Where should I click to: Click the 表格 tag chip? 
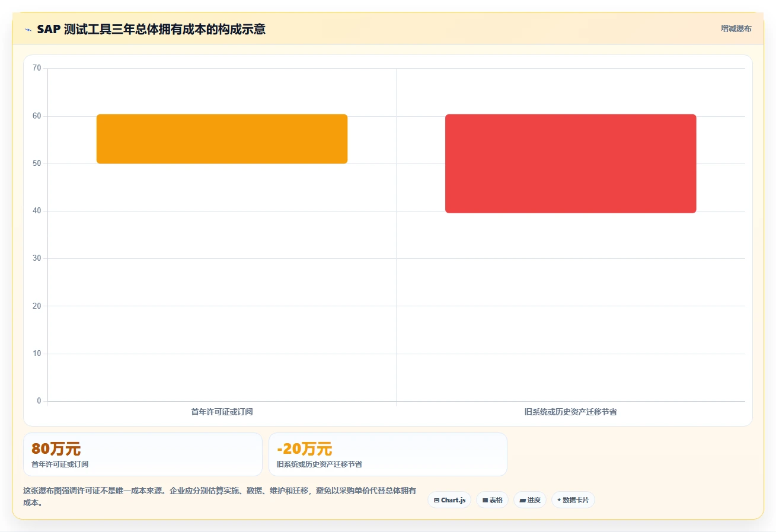pos(492,500)
